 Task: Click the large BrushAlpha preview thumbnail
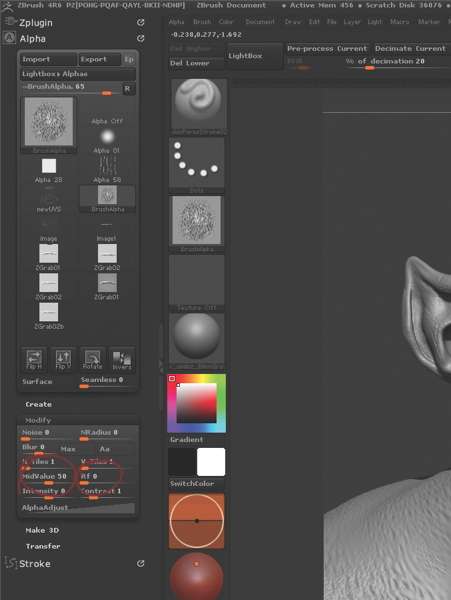pos(49,124)
